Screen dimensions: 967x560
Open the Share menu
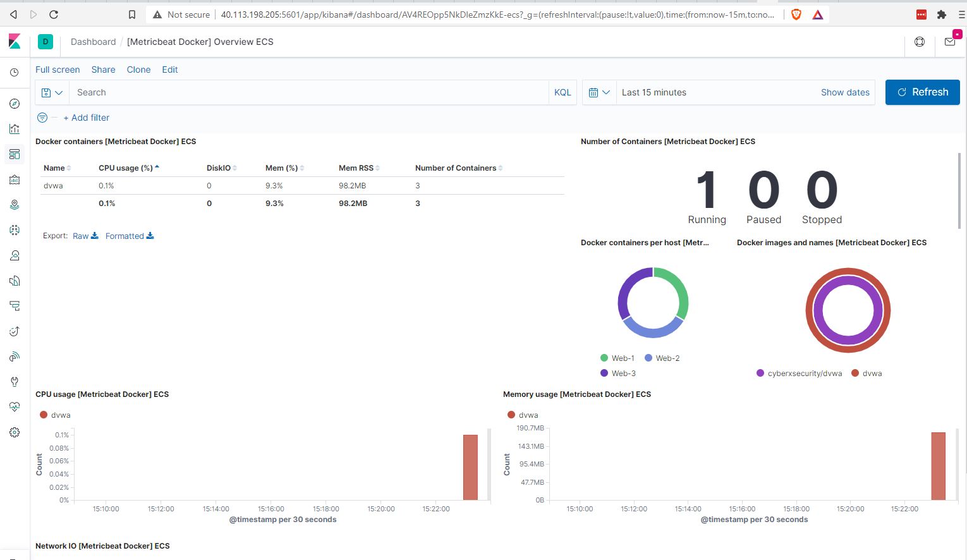[103, 70]
